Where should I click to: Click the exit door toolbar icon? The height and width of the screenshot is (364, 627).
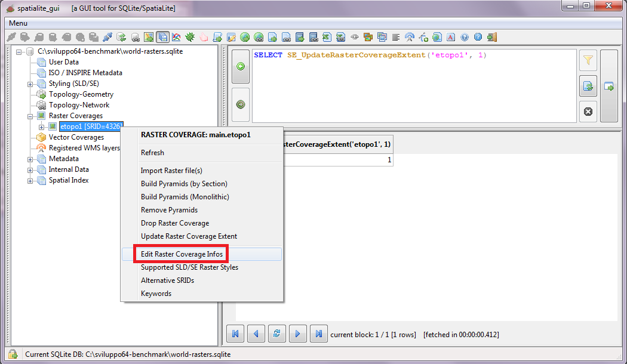coord(492,37)
